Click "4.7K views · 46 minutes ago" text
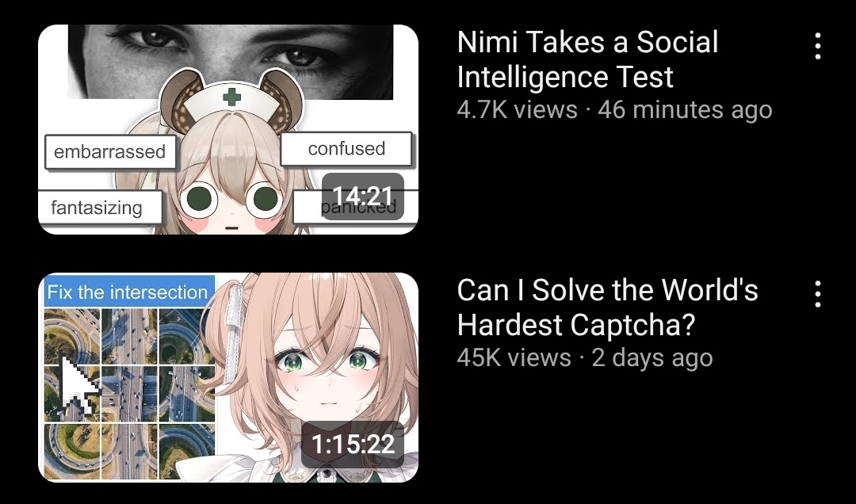 coord(614,110)
